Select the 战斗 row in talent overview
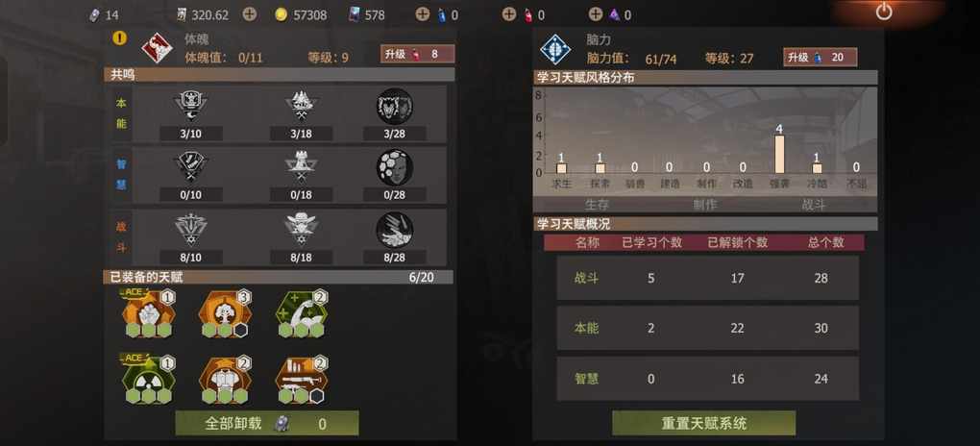Image resolution: width=980 pixels, height=446 pixels. 707,278
